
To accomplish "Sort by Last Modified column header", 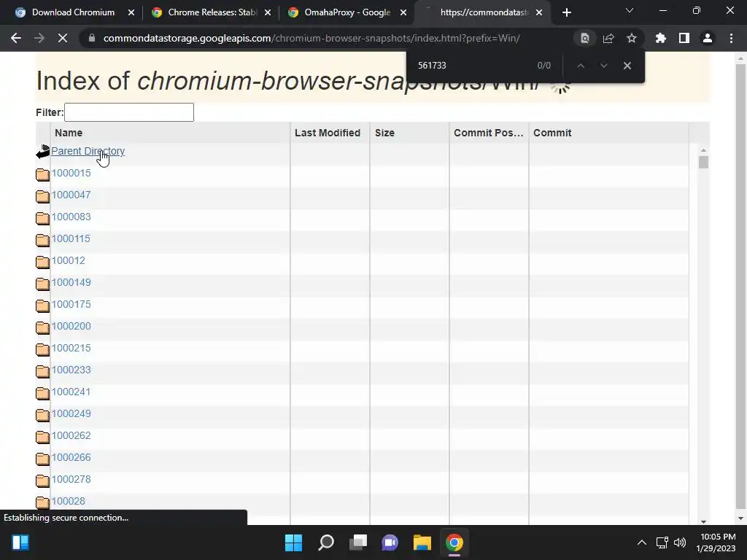I will pos(330,133).
